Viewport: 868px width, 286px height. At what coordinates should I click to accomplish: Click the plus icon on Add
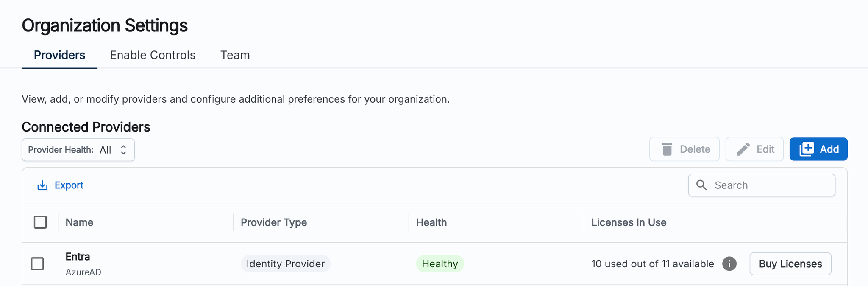(807, 149)
